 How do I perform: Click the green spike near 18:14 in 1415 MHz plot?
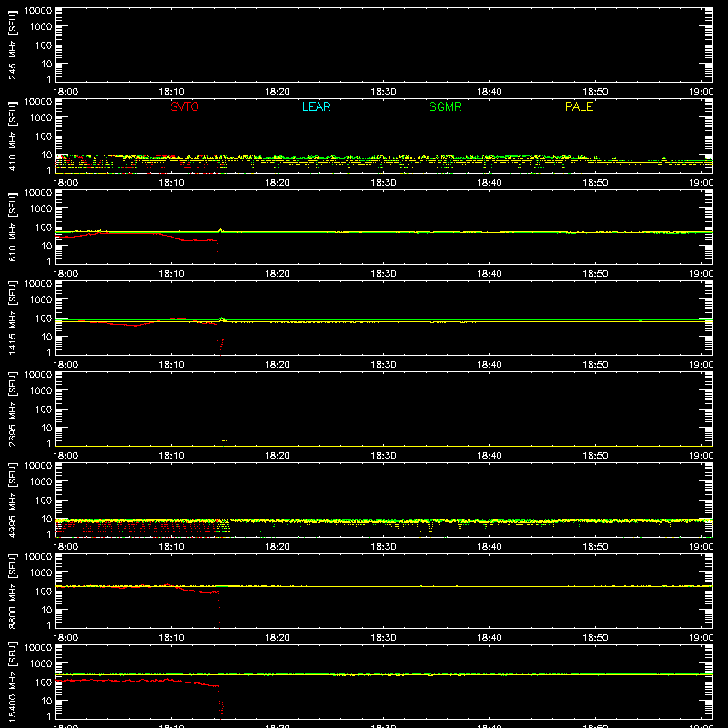click(221, 318)
